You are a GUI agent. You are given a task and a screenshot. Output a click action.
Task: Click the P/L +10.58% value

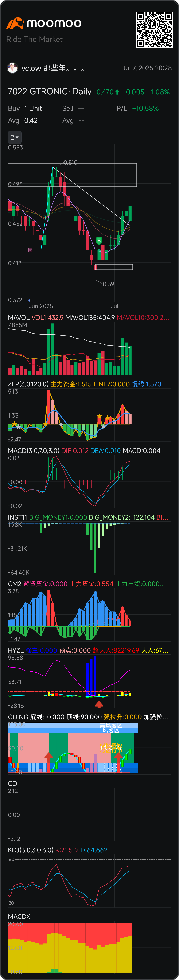145,108
